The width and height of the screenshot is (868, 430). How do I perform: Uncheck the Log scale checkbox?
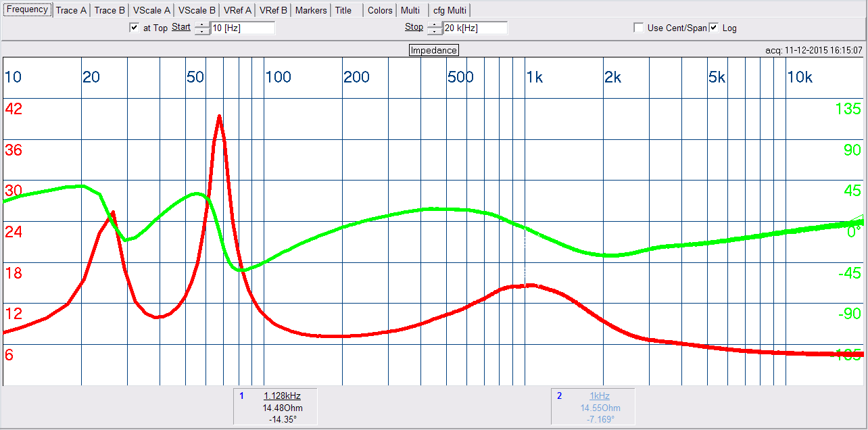click(x=714, y=28)
